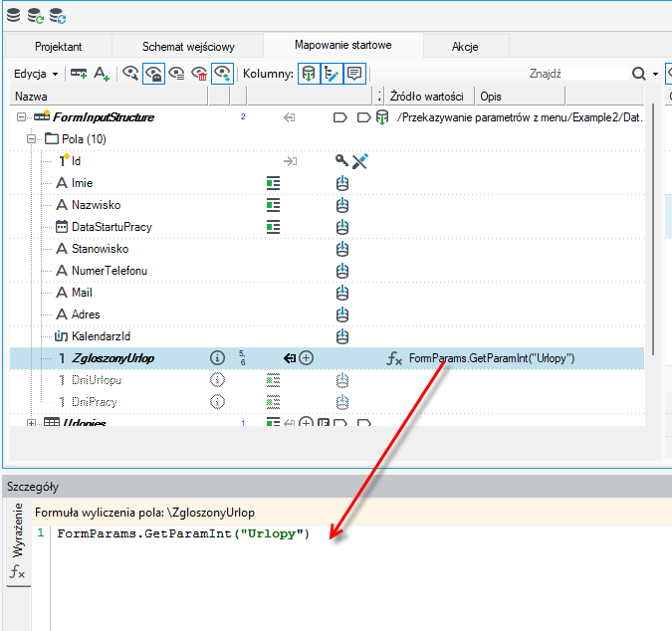Toggle the comment description column button
Screen dimensions: 672x631
coord(354,74)
